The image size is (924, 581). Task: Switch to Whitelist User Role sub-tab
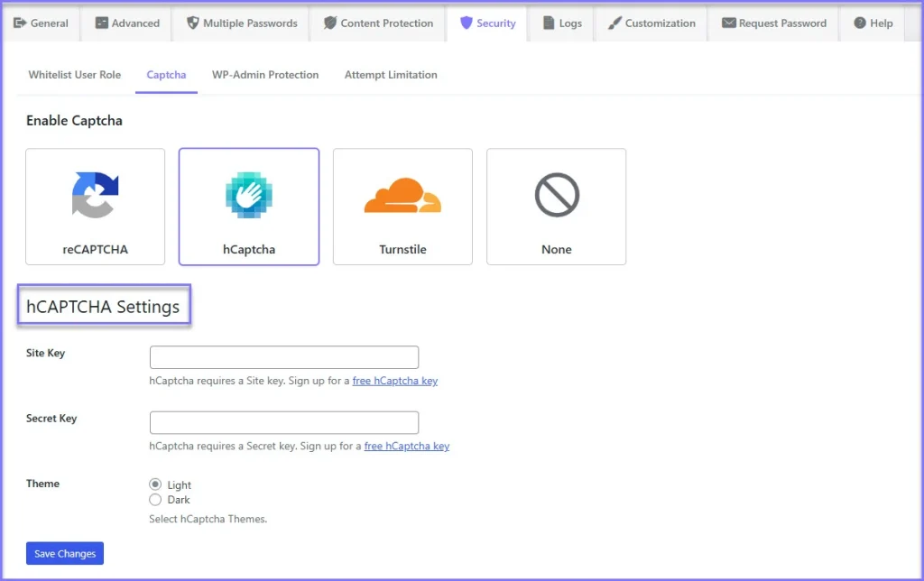tap(74, 75)
